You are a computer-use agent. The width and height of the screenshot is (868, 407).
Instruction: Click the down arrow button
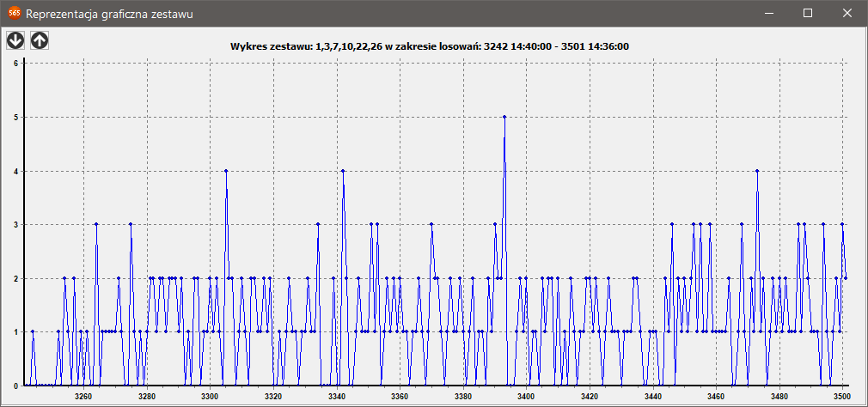15,39
